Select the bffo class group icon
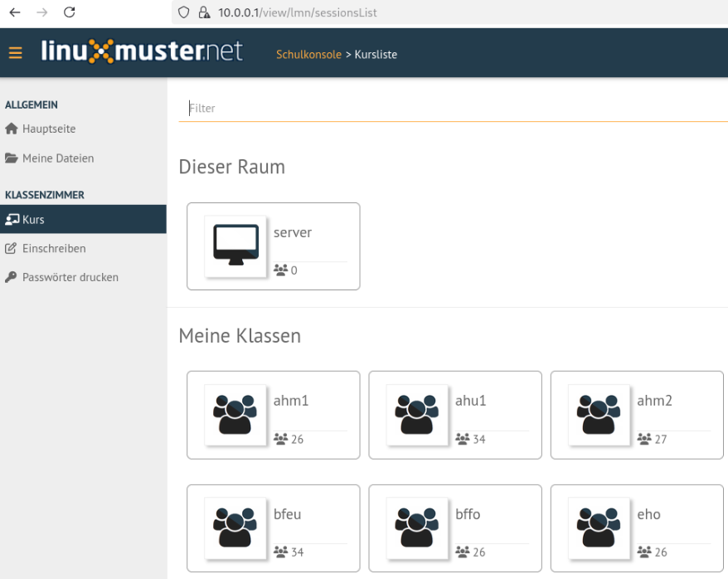This screenshot has height=579, width=728. 417,528
